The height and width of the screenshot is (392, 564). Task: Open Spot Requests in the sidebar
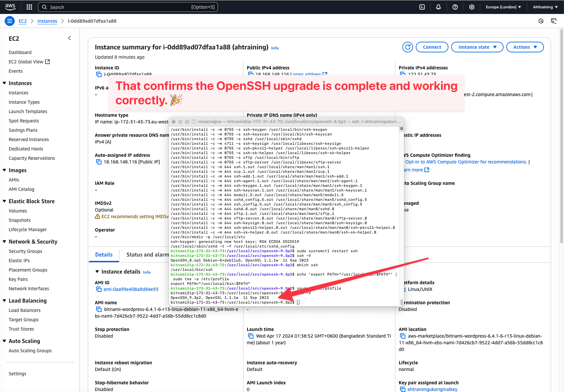point(24,121)
